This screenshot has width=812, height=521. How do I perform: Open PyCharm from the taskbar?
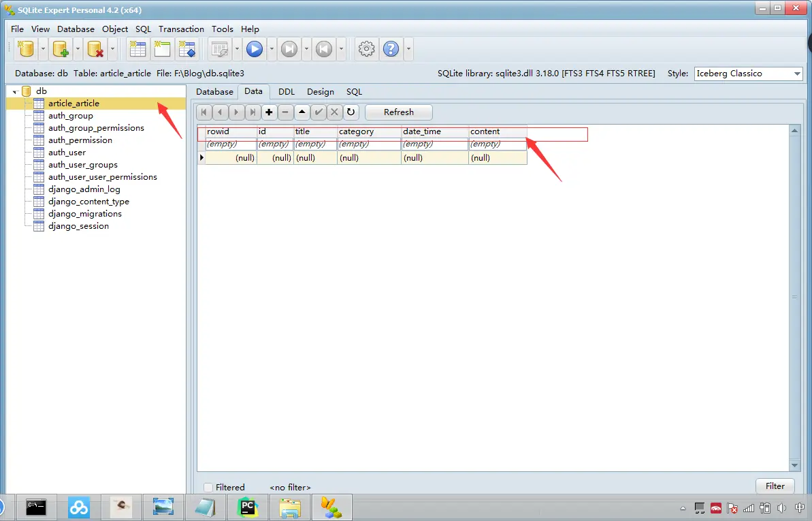click(247, 507)
